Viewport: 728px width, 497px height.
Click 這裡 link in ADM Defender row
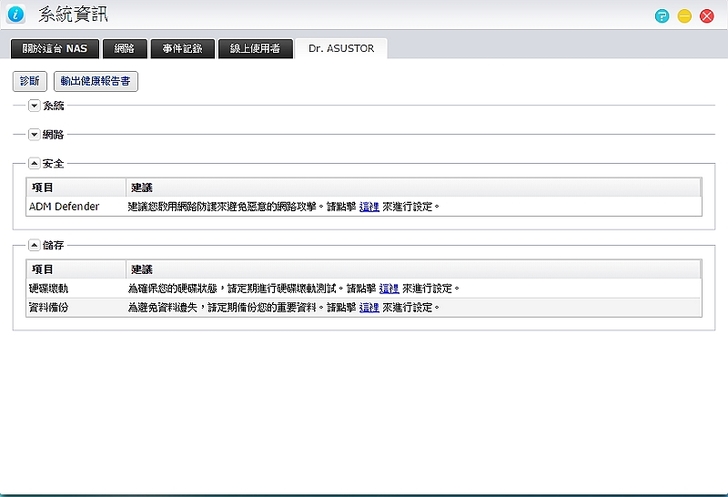click(x=369, y=206)
